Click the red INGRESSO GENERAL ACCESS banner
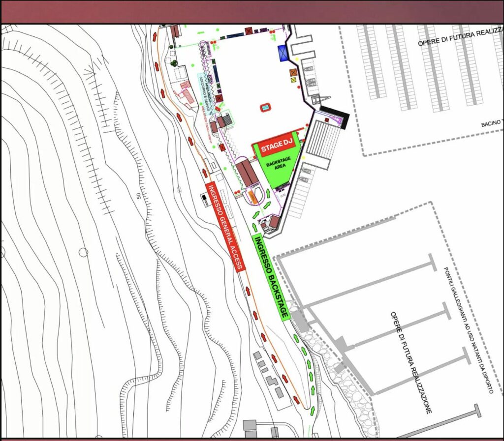Viewport: 504px width, 441px height. [x=225, y=227]
